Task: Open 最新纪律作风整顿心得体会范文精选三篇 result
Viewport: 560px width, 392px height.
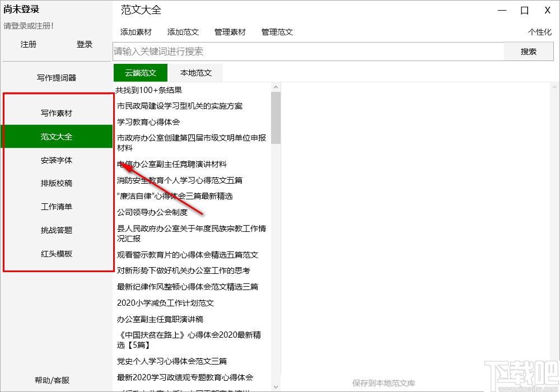Action: click(188, 287)
